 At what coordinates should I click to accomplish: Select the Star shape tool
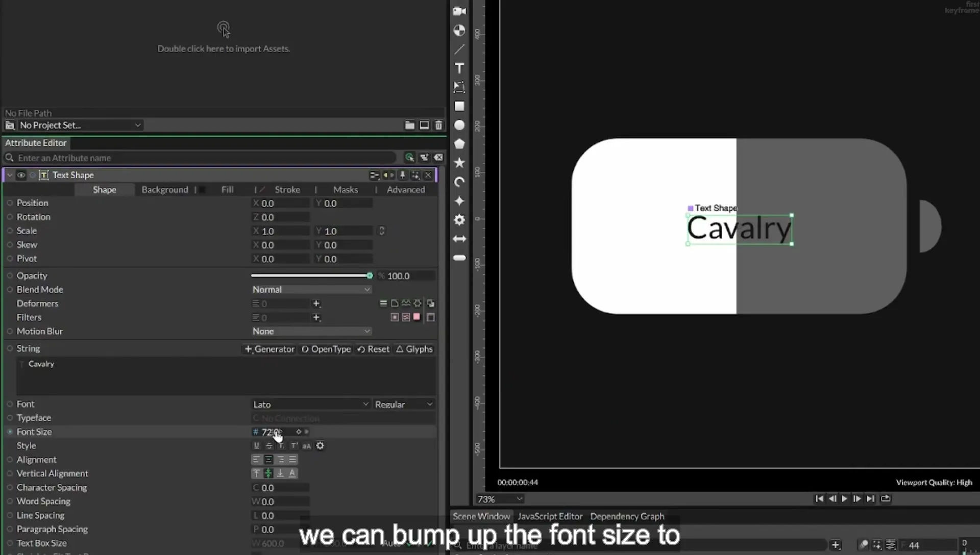[459, 163]
